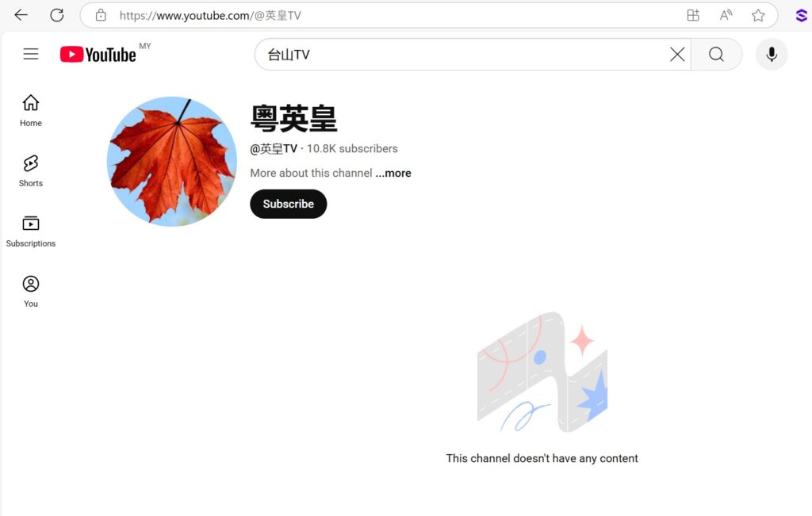This screenshot has width=812, height=516.
Task: Open Shorts from the sidebar
Action: (31, 170)
